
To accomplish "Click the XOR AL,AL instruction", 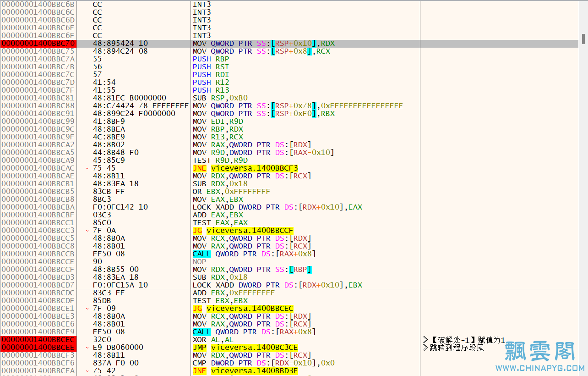I will pyautogui.click(x=213, y=340).
